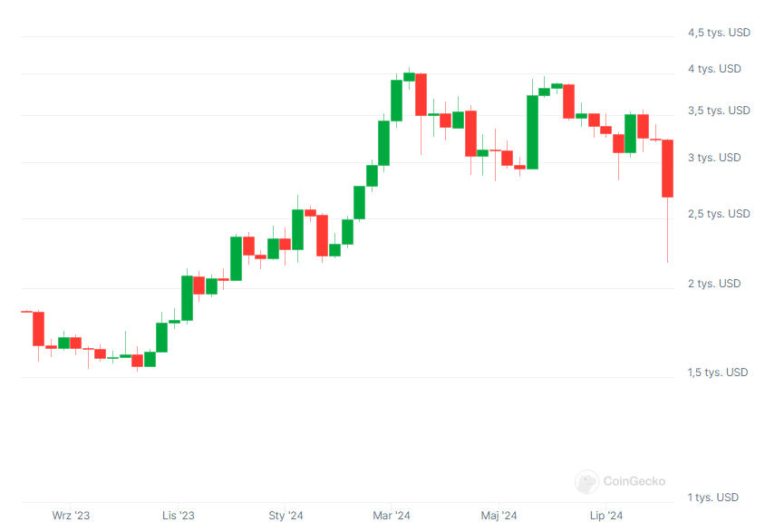Select the Maj '24 date label
Screen dimensions: 765x532
pyautogui.click(x=499, y=516)
